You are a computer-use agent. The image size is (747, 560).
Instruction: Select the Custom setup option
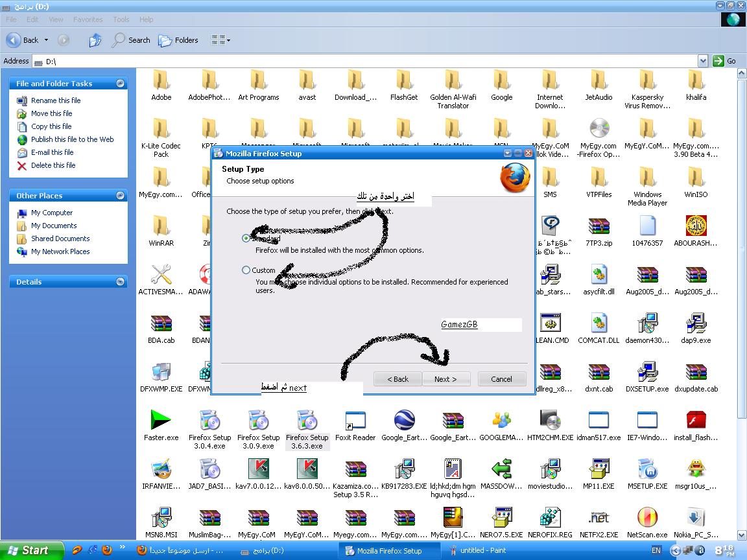pyautogui.click(x=246, y=270)
